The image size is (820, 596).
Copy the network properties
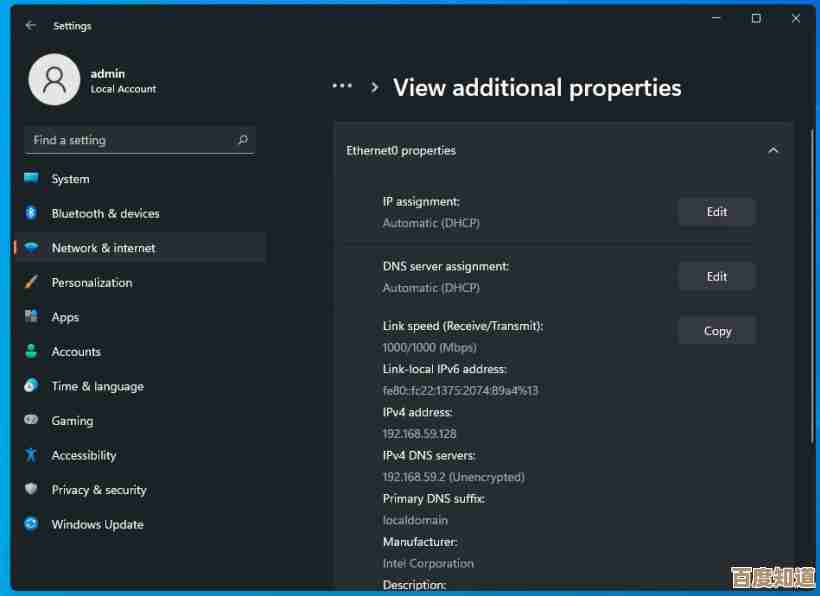716,331
